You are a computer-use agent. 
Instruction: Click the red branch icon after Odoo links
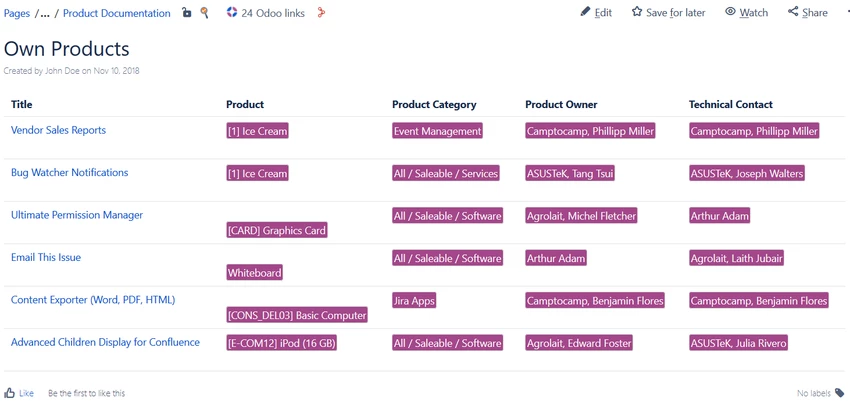(321, 13)
